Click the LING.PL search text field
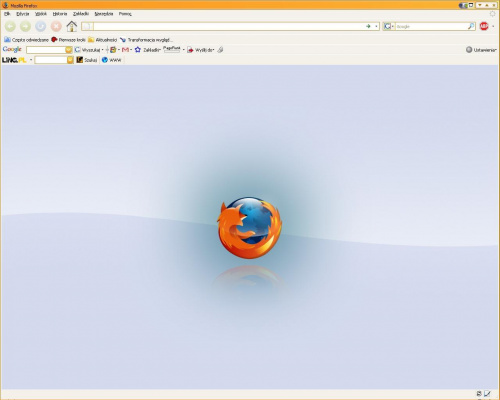This screenshot has width=500, height=400. [x=51, y=60]
